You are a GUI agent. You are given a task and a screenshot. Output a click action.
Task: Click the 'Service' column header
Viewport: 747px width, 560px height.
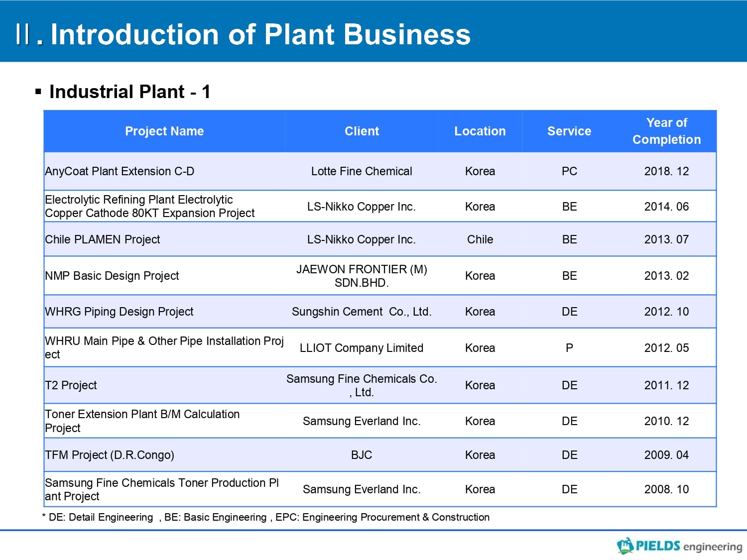tap(569, 131)
